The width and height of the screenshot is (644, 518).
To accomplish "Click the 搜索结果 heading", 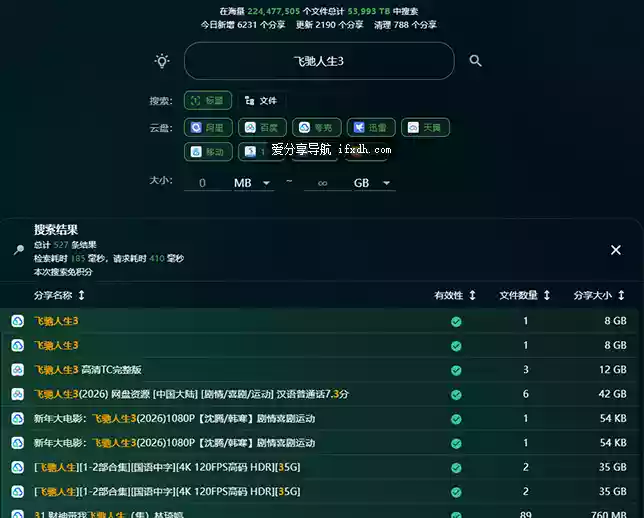I will pos(56,229).
